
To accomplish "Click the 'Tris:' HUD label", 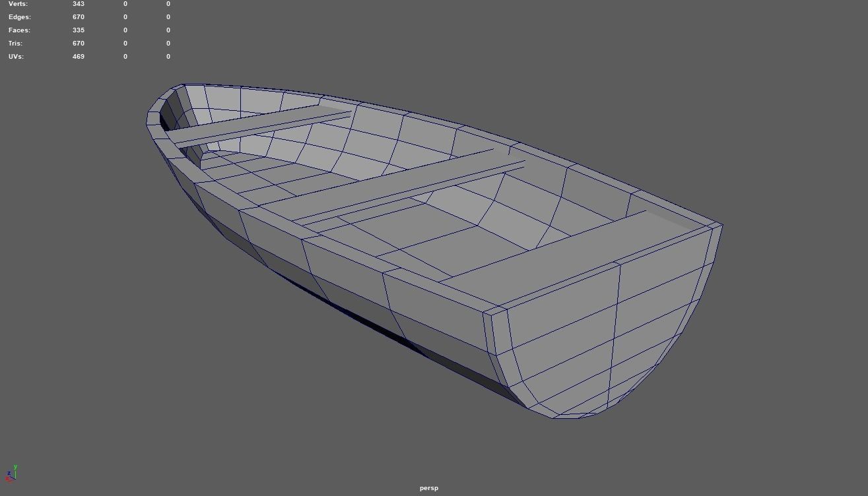I will point(16,44).
